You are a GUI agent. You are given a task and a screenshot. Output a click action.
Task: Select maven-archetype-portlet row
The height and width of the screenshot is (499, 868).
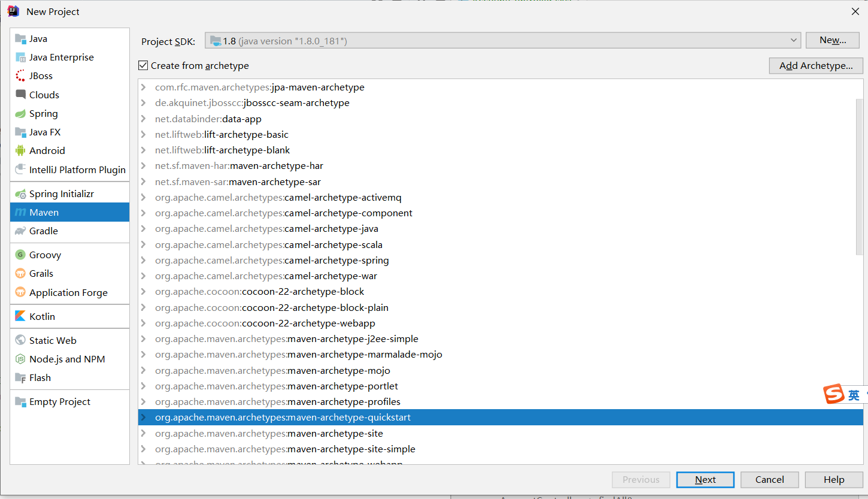500,386
